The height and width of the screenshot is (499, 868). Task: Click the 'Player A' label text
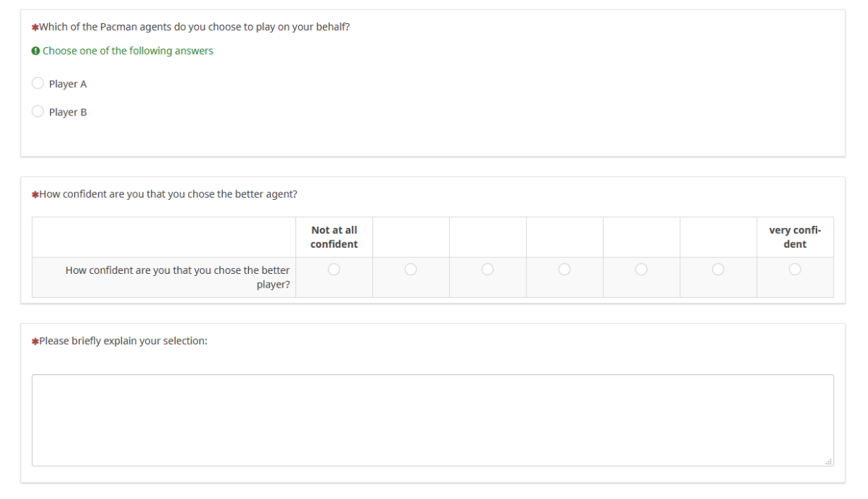(x=67, y=84)
